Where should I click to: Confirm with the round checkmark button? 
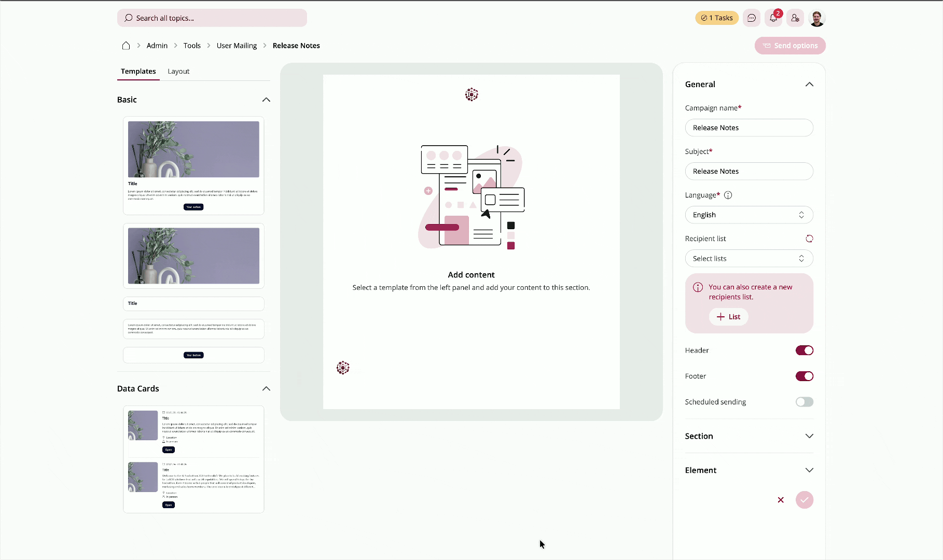[x=805, y=500]
